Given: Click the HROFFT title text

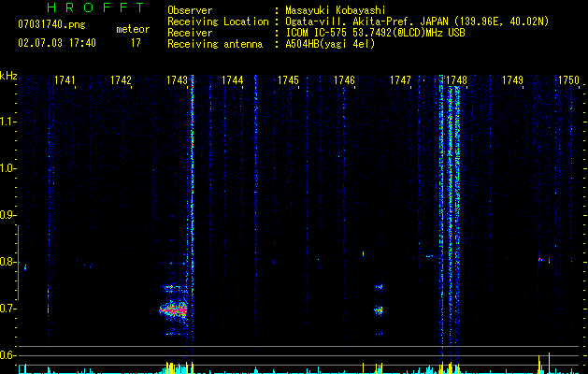Looking at the screenshot, I should pyautogui.click(x=96, y=7).
